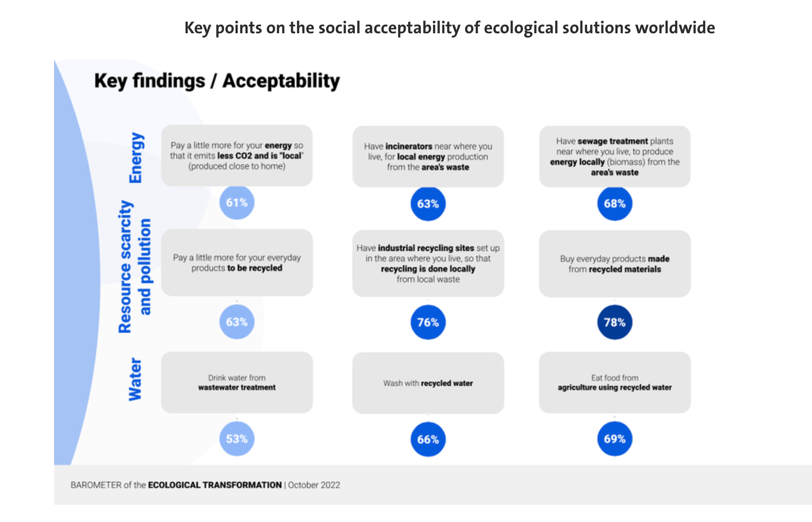This screenshot has width=812, height=522.
Task: Select the 'Wash with recycled water' box
Action: (x=428, y=383)
